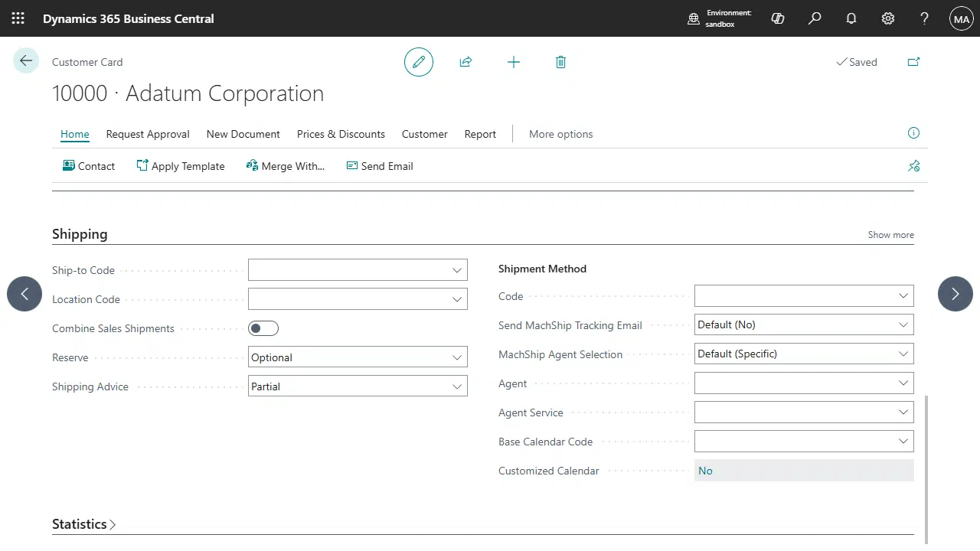Open search with the magnifier icon
The height and width of the screenshot is (551, 980).
click(814, 18)
